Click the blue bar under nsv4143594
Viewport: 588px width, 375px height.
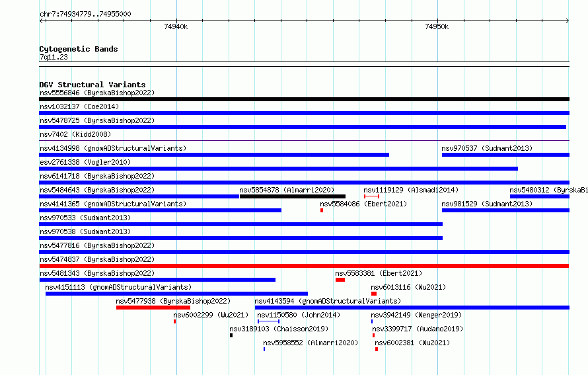tap(412, 308)
